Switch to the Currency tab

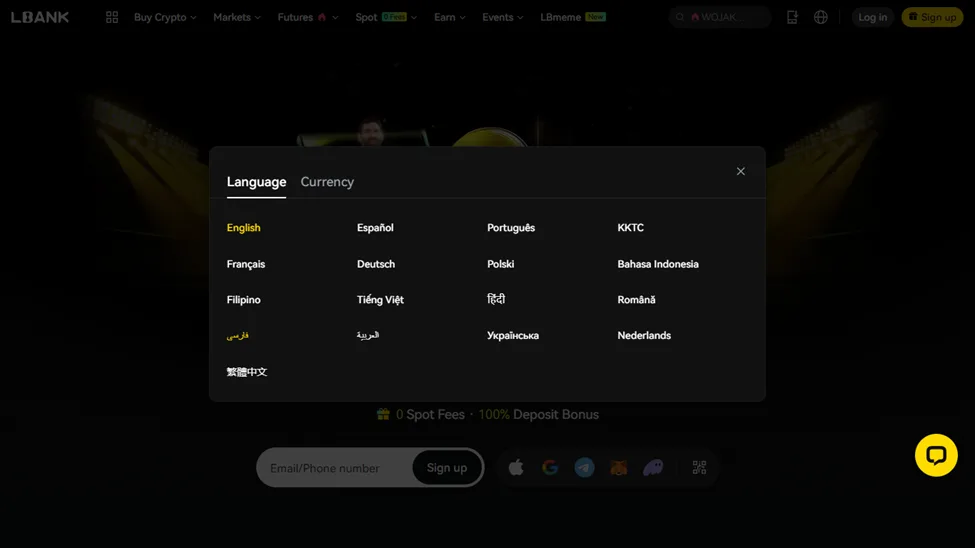click(327, 182)
